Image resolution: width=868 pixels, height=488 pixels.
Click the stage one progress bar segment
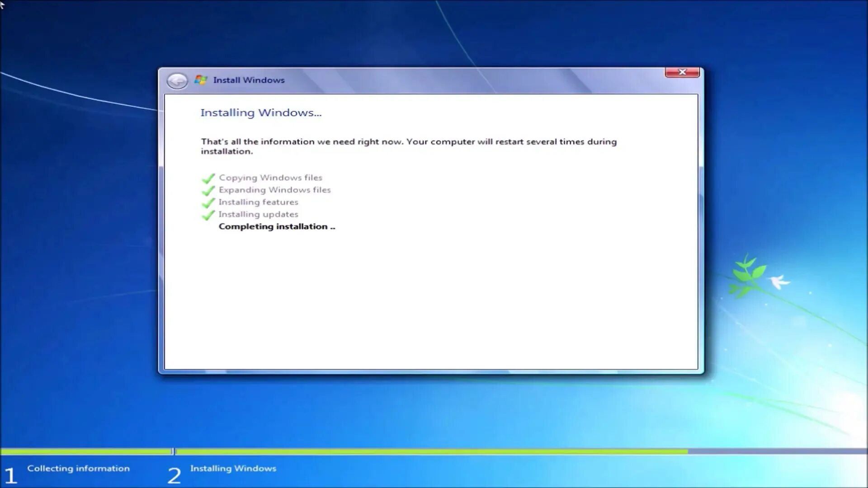coord(86,451)
